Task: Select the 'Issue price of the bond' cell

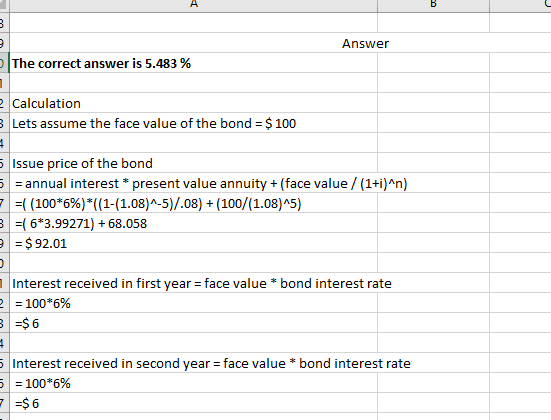Action: point(194,163)
